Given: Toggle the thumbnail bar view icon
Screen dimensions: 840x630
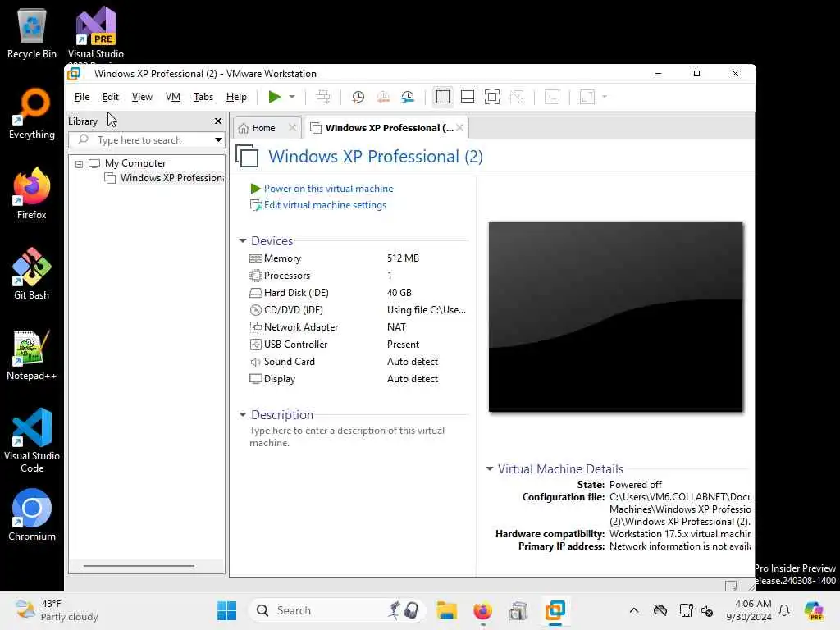Looking at the screenshot, I should pos(467,97).
